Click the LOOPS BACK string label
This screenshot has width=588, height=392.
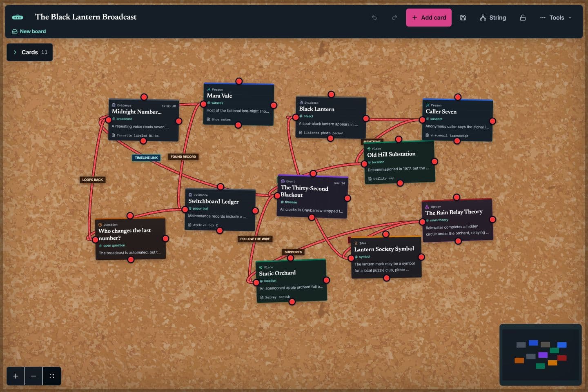[93, 180]
